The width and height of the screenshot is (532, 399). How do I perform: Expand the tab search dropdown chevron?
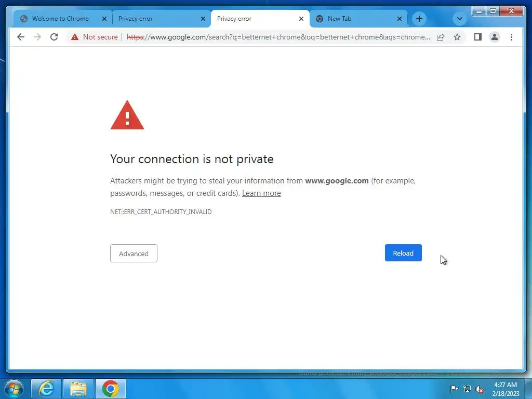459,19
